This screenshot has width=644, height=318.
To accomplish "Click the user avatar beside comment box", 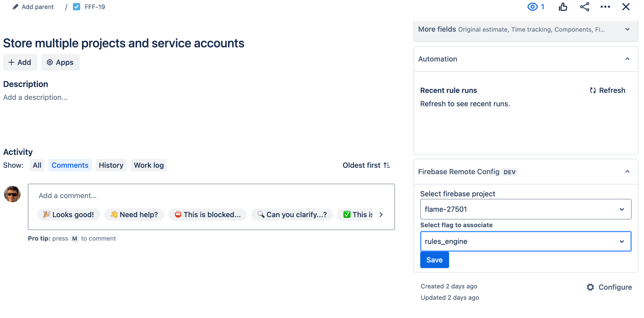I will click(x=12, y=194).
